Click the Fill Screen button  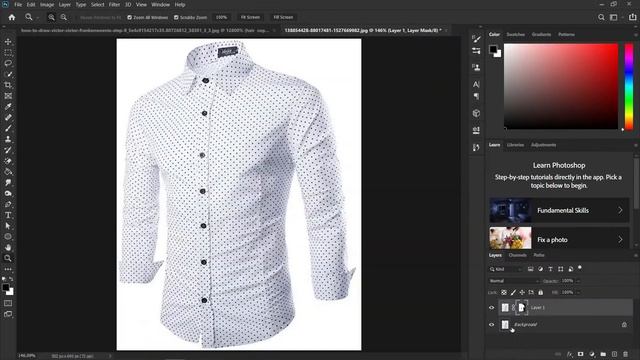click(283, 17)
